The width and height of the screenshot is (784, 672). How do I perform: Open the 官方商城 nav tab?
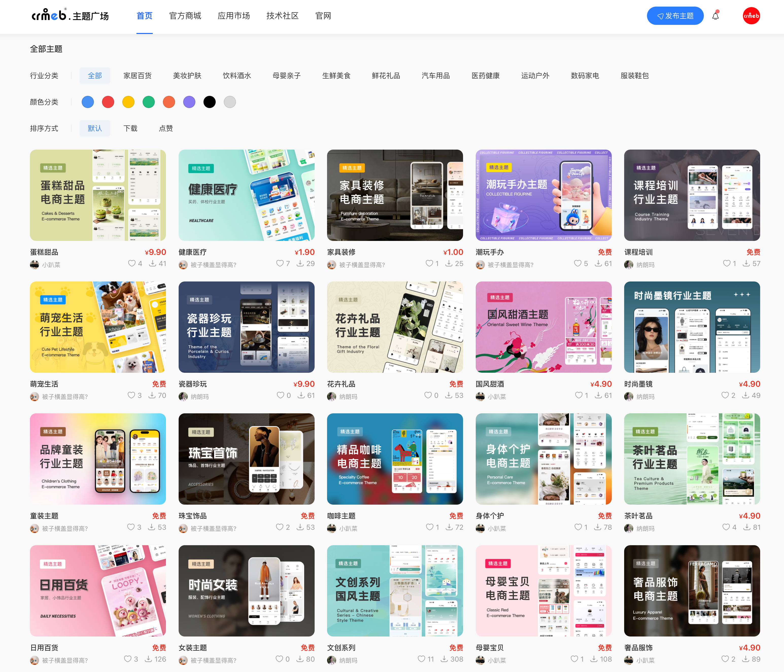click(x=185, y=16)
